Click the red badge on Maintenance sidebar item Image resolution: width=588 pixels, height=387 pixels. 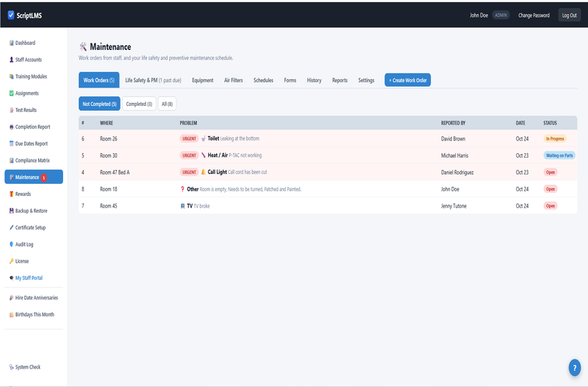pos(43,177)
